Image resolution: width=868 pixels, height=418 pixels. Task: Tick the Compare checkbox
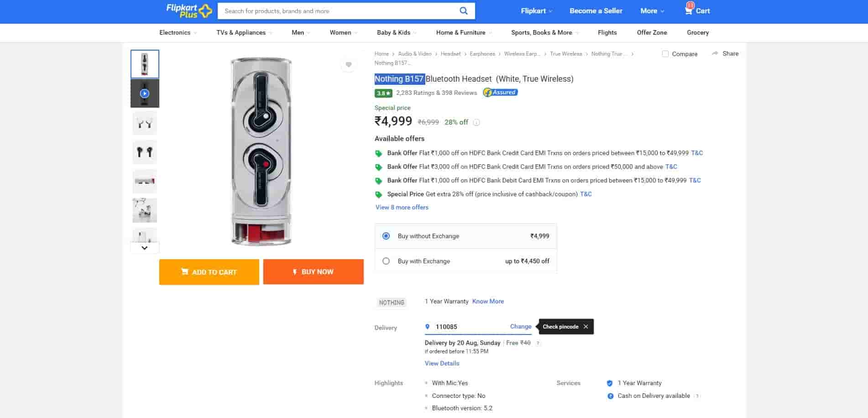coord(665,54)
